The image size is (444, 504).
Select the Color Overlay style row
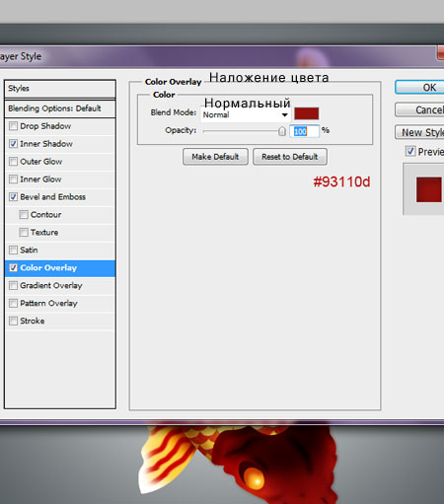point(60,268)
